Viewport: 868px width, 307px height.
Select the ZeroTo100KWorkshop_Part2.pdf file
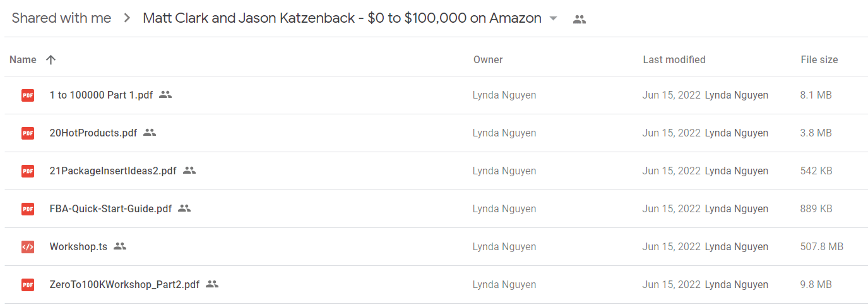coord(436,285)
